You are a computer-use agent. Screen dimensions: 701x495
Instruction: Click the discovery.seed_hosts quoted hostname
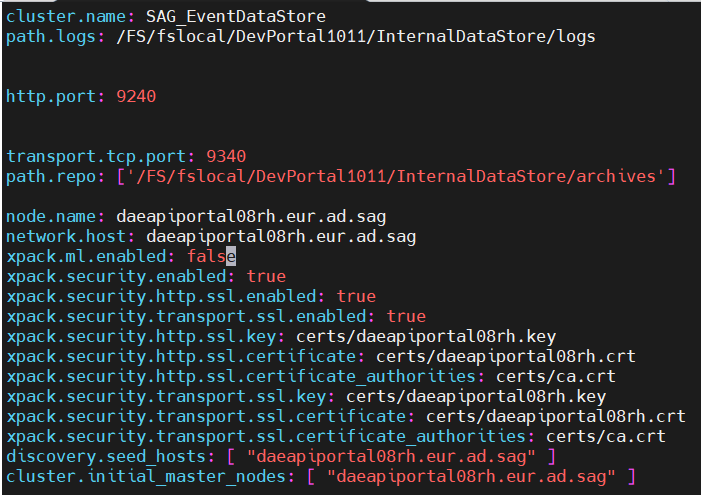390,456
